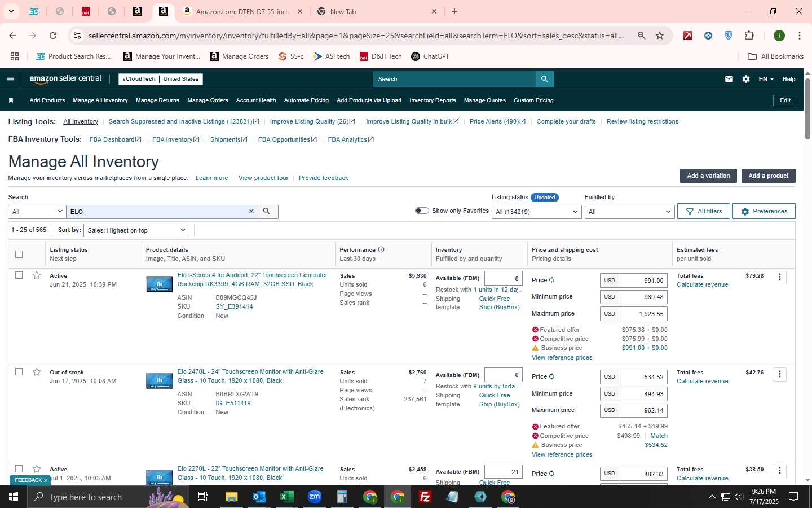Open the Listing status dropdown
Image resolution: width=812 pixels, height=508 pixels.
point(536,212)
